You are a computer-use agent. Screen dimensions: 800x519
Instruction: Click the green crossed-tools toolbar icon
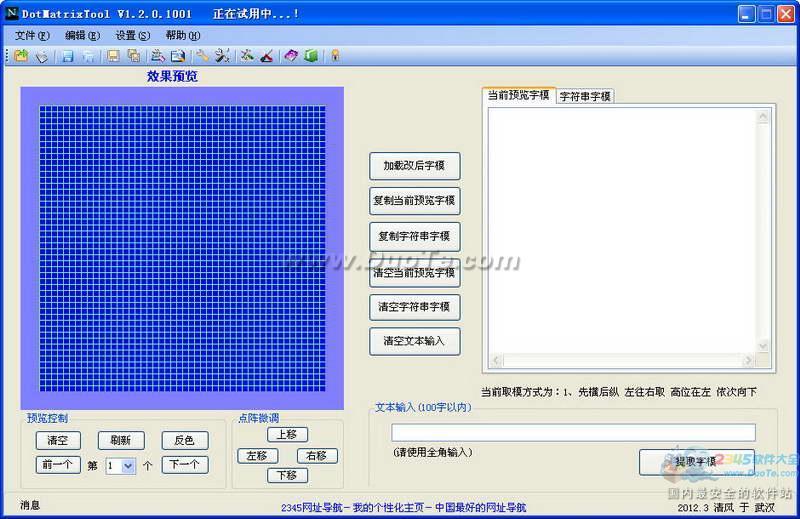(247, 56)
